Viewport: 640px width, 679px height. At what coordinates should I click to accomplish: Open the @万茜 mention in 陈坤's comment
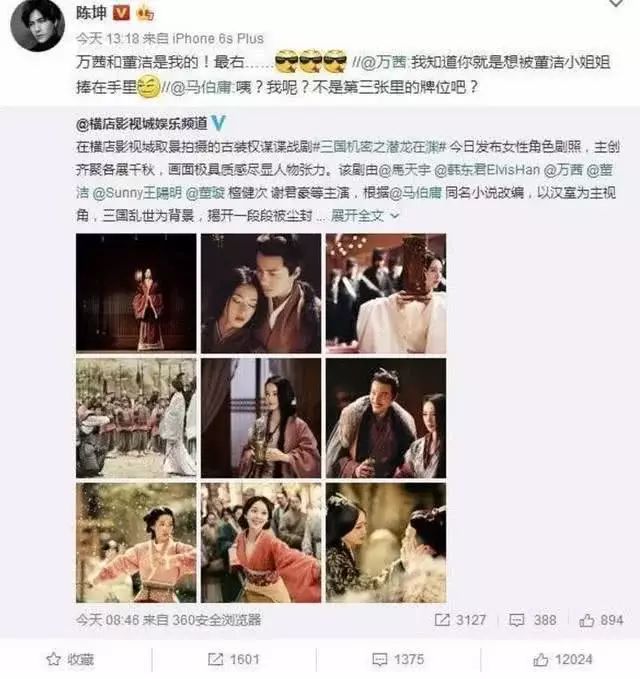[x=384, y=62]
